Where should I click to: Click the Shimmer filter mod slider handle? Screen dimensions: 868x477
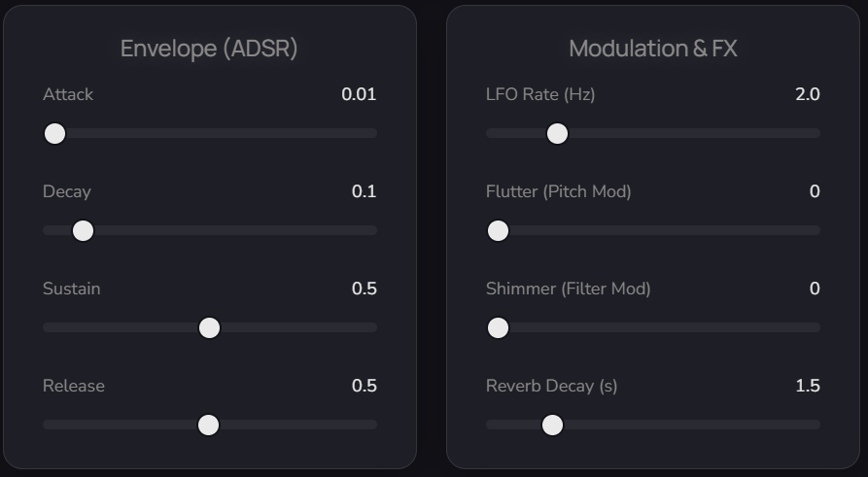(498, 327)
